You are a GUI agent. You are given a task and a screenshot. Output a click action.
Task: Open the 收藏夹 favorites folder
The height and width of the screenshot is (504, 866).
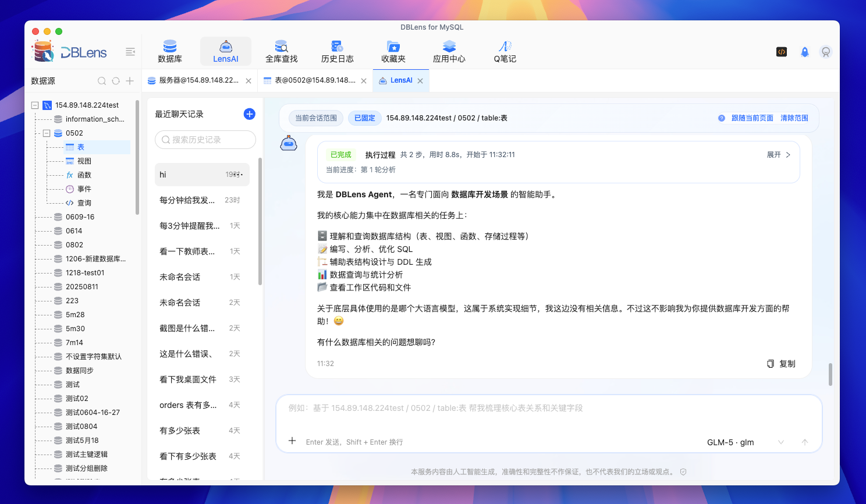click(393, 51)
